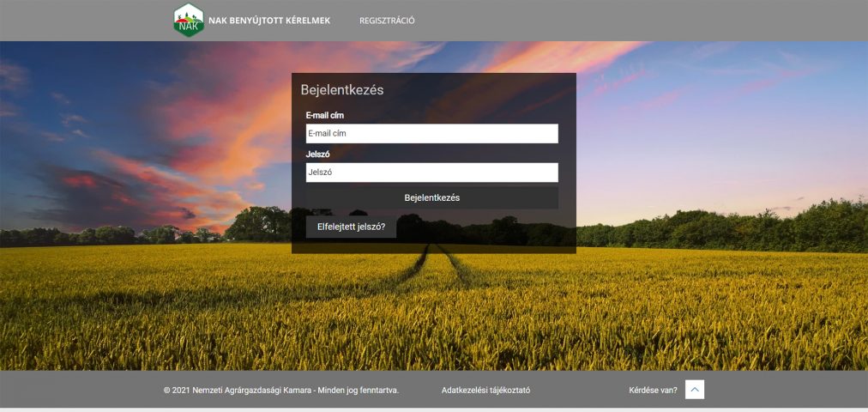Open the REGISZTRÁCIÓ menu item
Screen dimensions: 868x412
387,21
